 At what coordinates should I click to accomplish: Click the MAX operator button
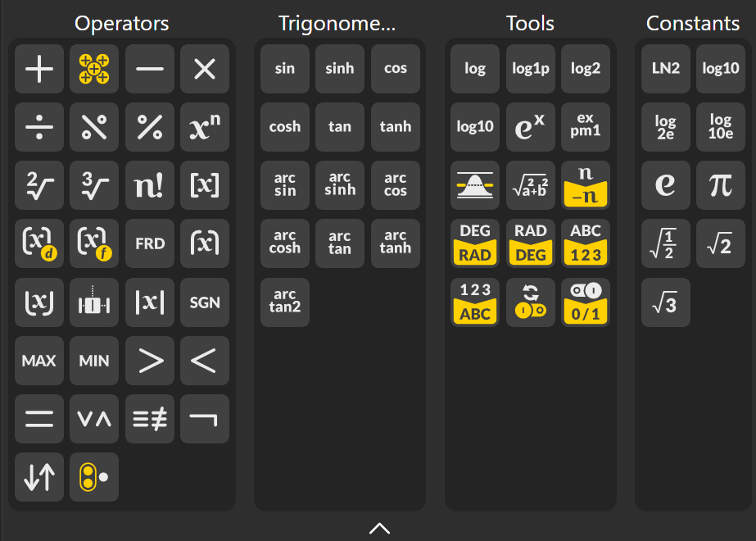[x=39, y=361]
